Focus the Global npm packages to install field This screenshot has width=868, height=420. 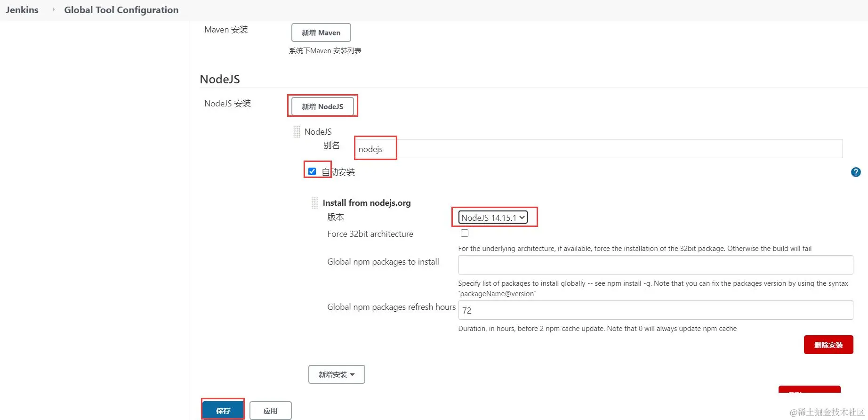[x=656, y=265]
